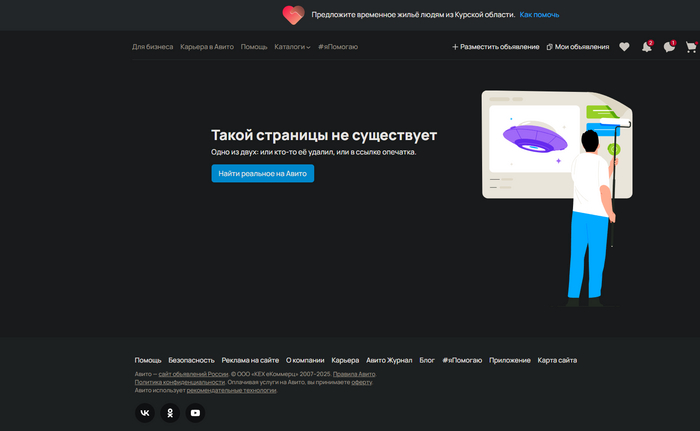Click heading Такой страницы не существует
The width and height of the screenshot is (700, 431).
pyautogui.click(x=324, y=135)
